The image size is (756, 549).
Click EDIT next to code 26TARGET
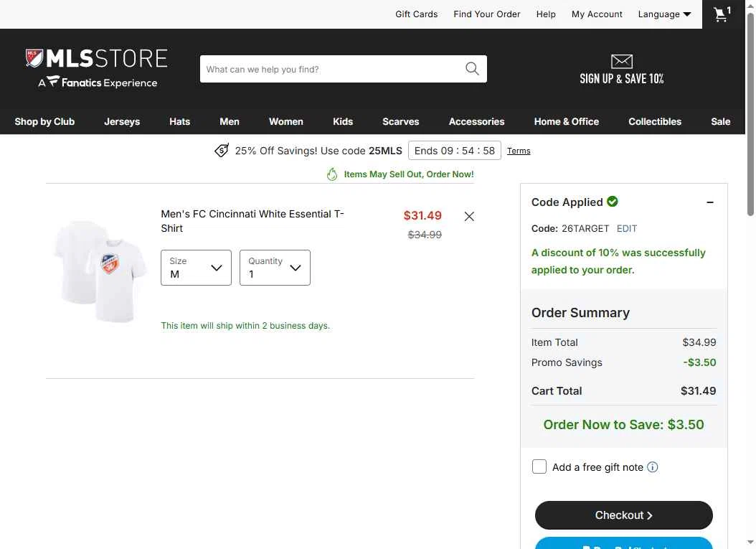pyautogui.click(x=627, y=229)
